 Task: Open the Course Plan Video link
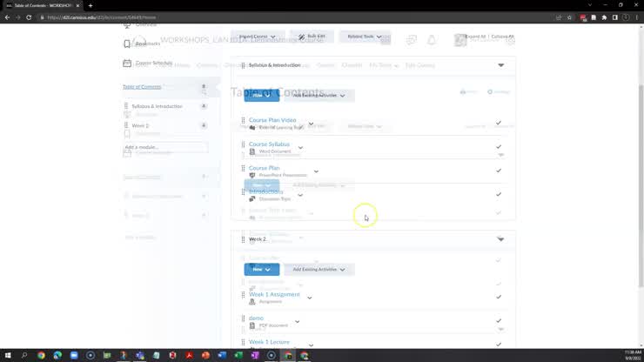click(x=272, y=120)
